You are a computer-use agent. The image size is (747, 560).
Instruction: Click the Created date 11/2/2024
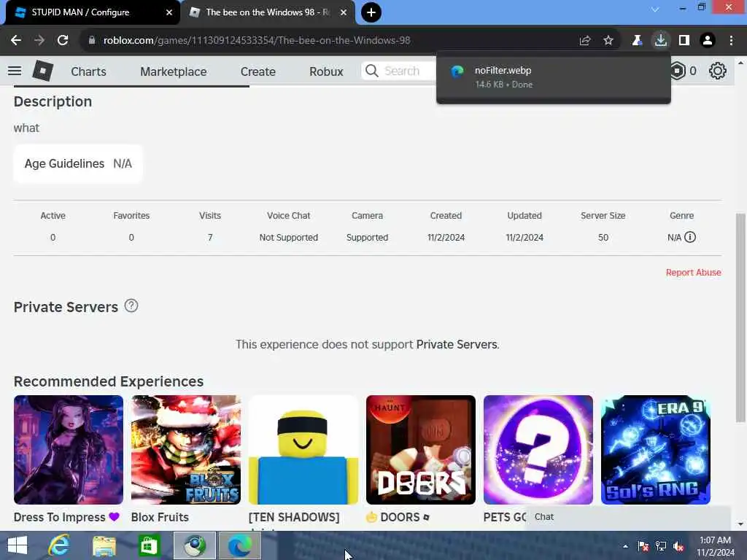pos(446,237)
